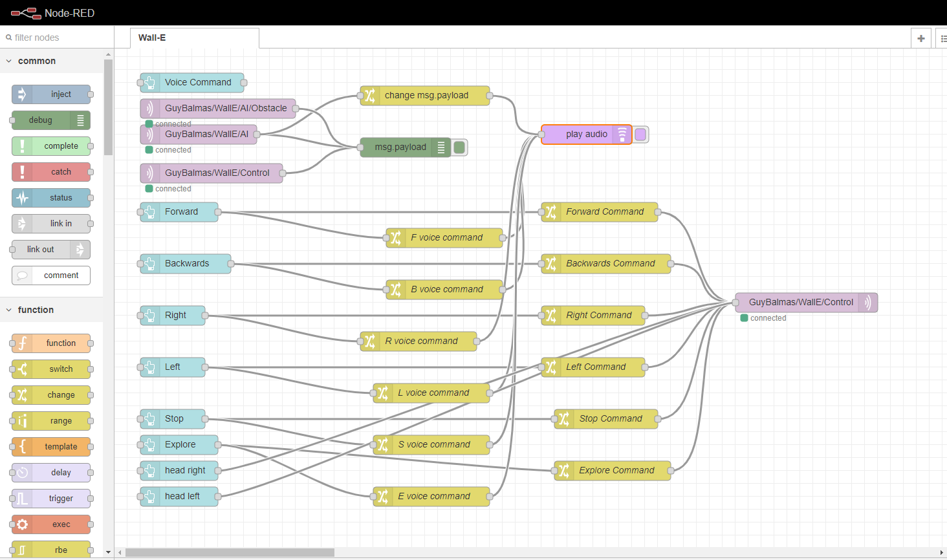The width and height of the screenshot is (947, 560).
Task: Pick the switch palette node
Action: 51,369
